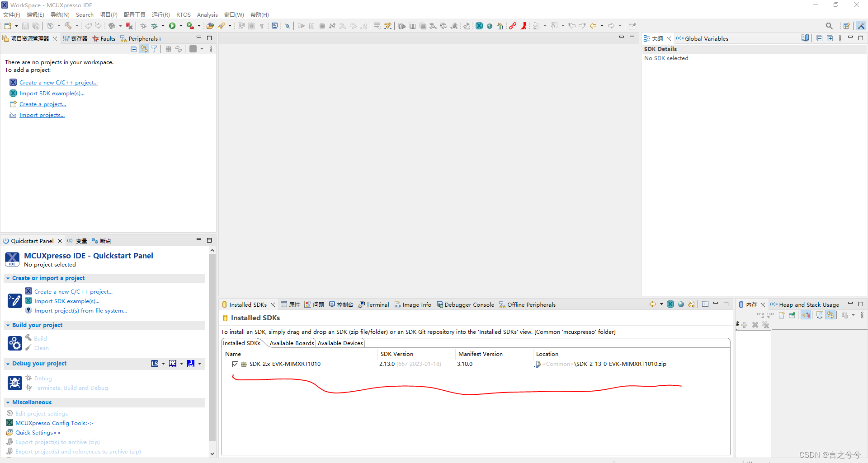Click the New Memory View icon in memory panel
Screen dimensions: 868x463
tap(782, 315)
